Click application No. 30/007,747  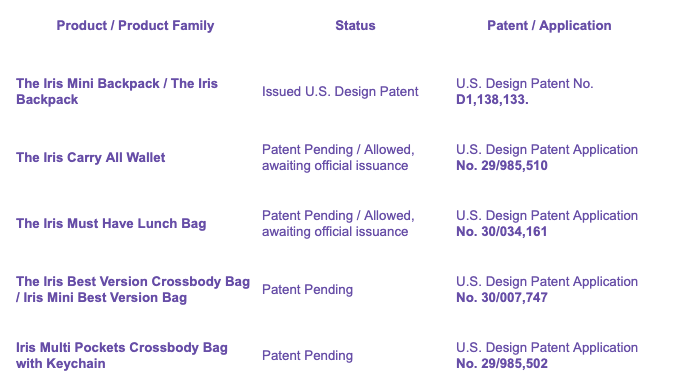pos(502,297)
